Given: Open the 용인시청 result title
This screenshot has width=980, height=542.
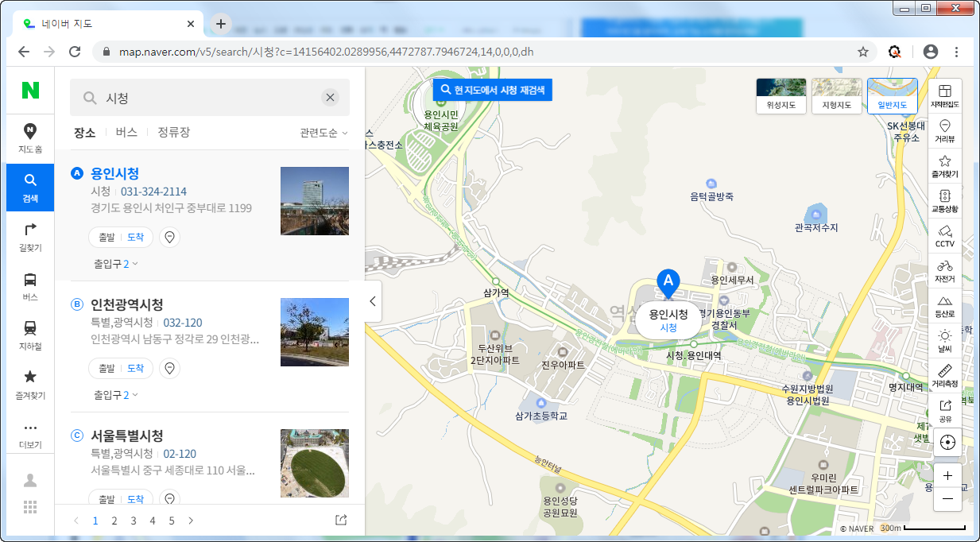Looking at the screenshot, I should coord(115,173).
